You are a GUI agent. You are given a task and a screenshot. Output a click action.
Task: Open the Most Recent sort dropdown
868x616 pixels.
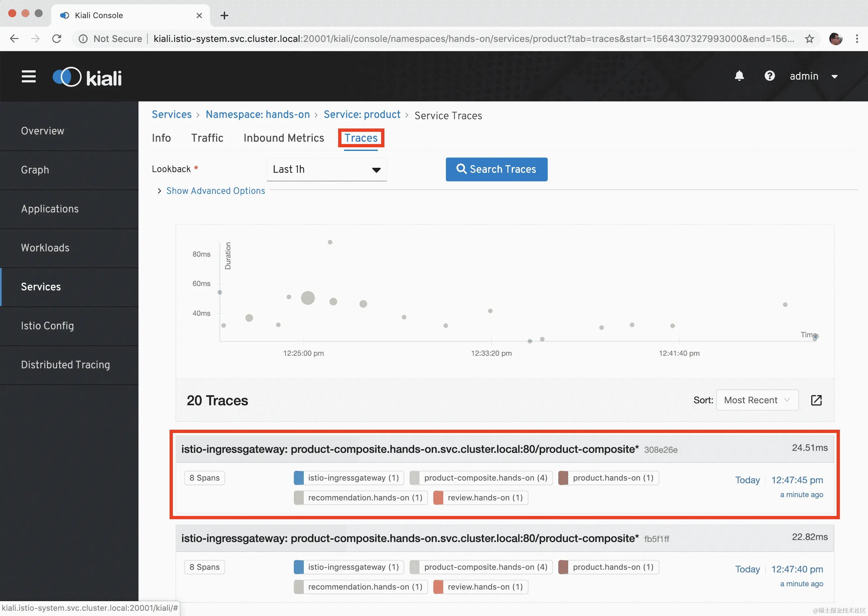point(757,400)
